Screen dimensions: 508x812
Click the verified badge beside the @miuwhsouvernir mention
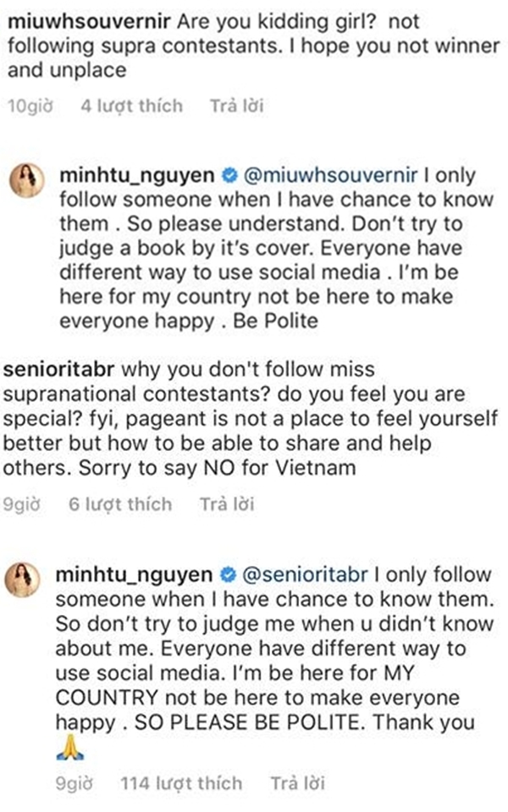[x=228, y=177]
